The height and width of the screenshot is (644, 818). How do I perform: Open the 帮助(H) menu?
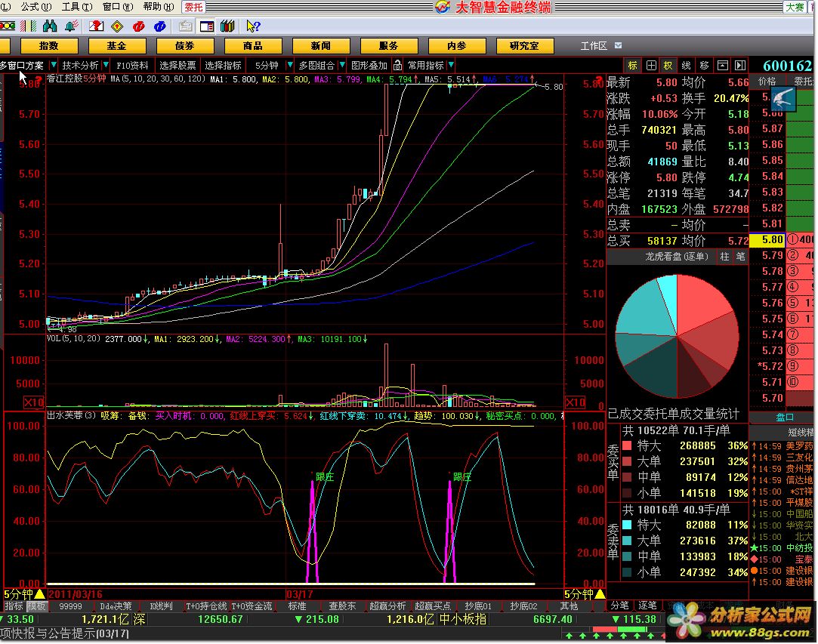(159, 6)
